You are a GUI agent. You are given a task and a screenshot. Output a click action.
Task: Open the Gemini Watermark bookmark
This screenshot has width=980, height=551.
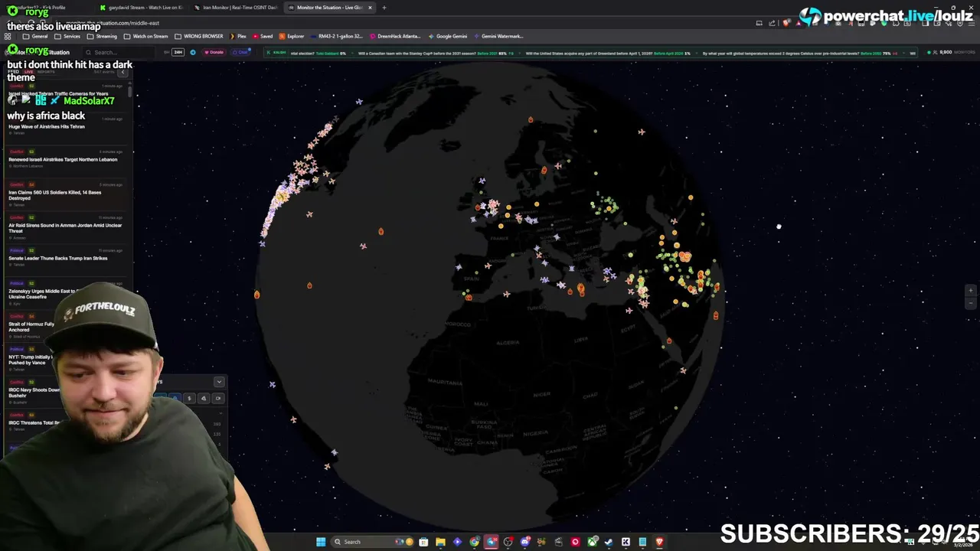499,36
